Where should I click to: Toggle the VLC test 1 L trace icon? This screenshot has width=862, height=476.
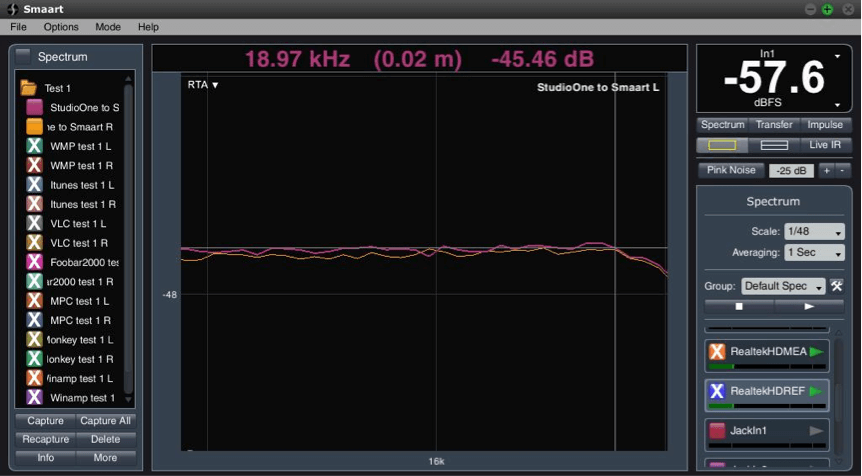(x=34, y=223)
